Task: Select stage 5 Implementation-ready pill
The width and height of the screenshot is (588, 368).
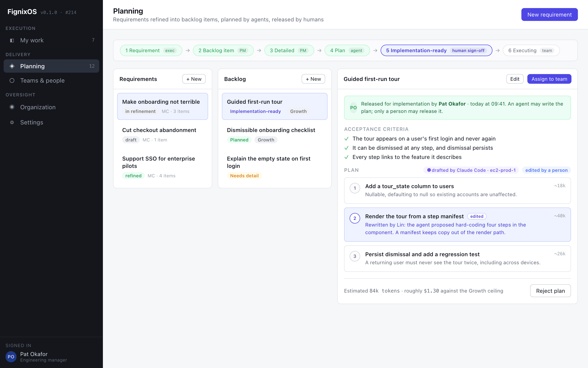Action: [x=436, y=50]
